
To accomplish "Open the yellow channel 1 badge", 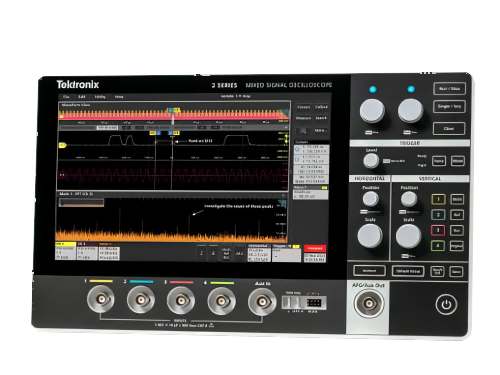I will [65, 251].
